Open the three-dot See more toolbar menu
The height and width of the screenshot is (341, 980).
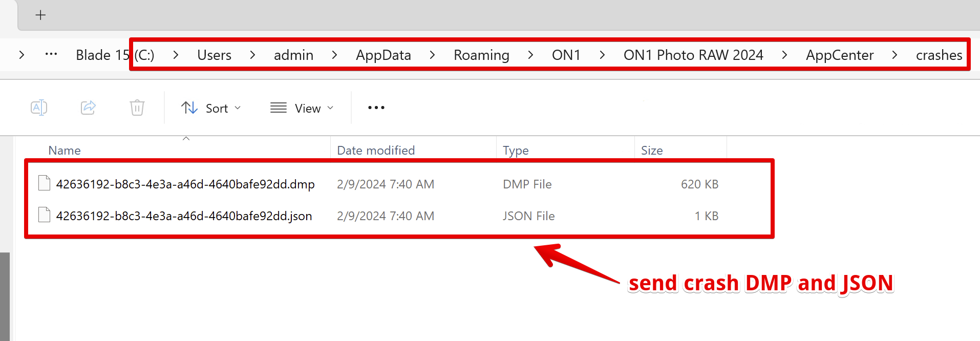tap(376, 108)
